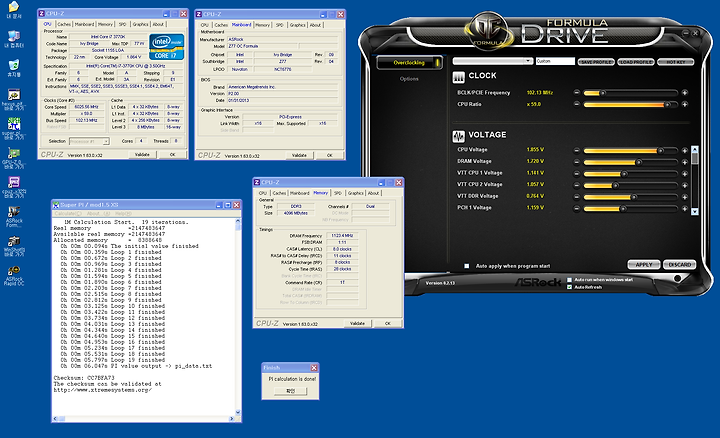
Task: Click Validate in the CPU-Z Memory window
Action: point(357,324)
